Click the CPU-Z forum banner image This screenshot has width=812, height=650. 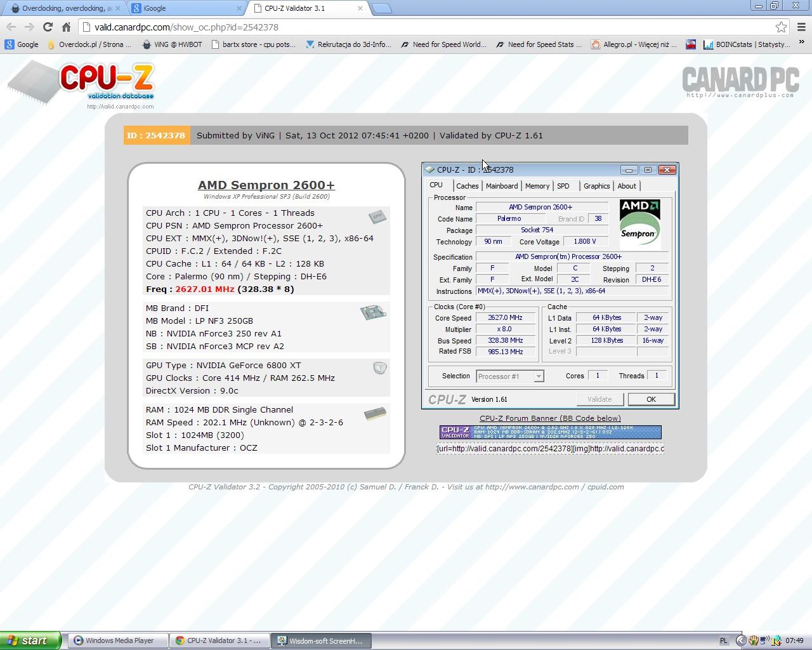[551, 432]
